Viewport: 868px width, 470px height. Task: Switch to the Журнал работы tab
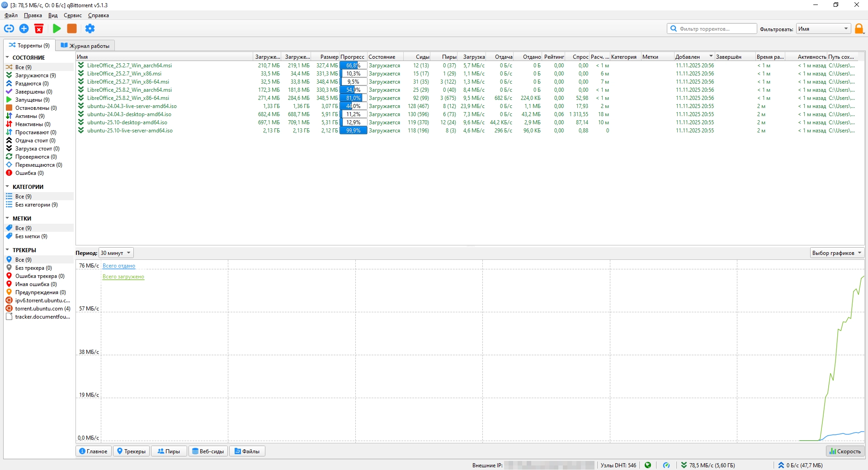[x=85, y=46]
